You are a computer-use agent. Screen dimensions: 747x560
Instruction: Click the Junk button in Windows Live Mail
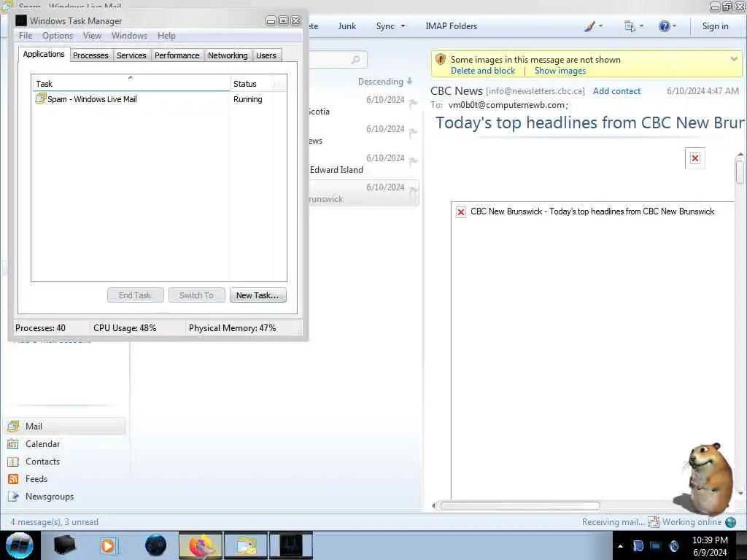[x=347, y=26]
